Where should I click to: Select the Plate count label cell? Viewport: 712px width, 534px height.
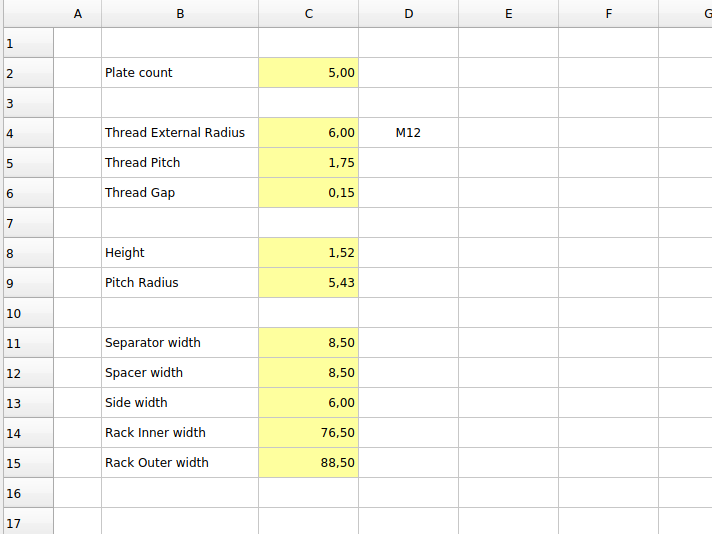click(x=180, y=73)
